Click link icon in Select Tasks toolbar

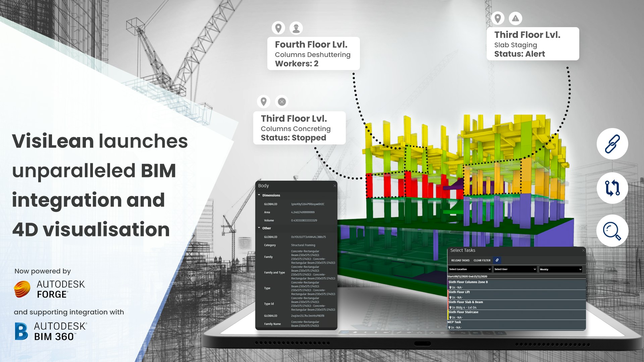(x=497, y=260)
